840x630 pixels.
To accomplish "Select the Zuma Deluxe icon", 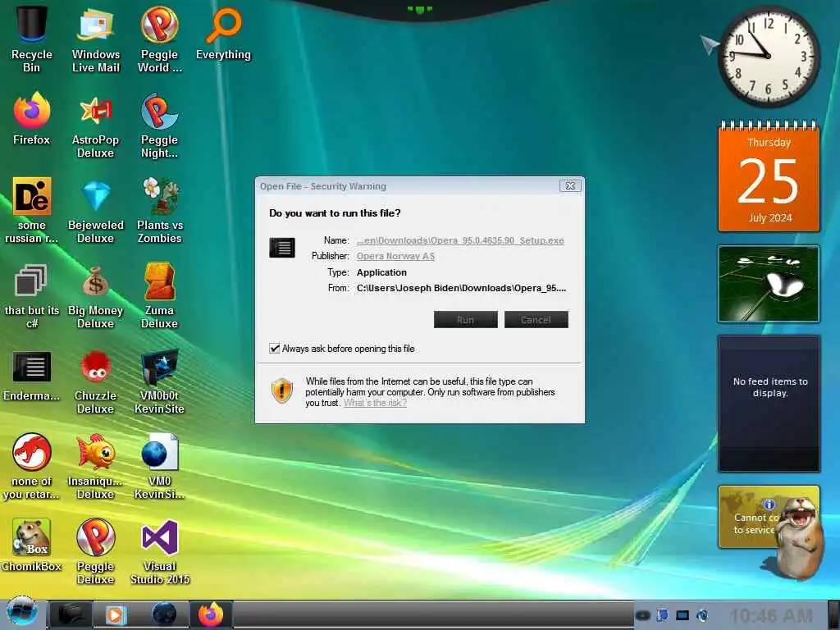I will [x=160, y=295].
